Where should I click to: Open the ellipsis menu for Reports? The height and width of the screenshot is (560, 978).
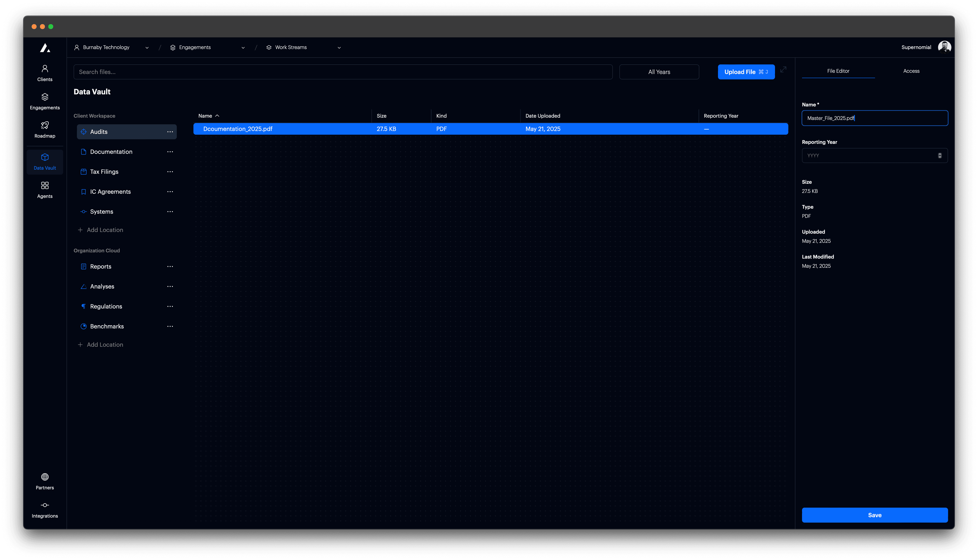[170, 266]
